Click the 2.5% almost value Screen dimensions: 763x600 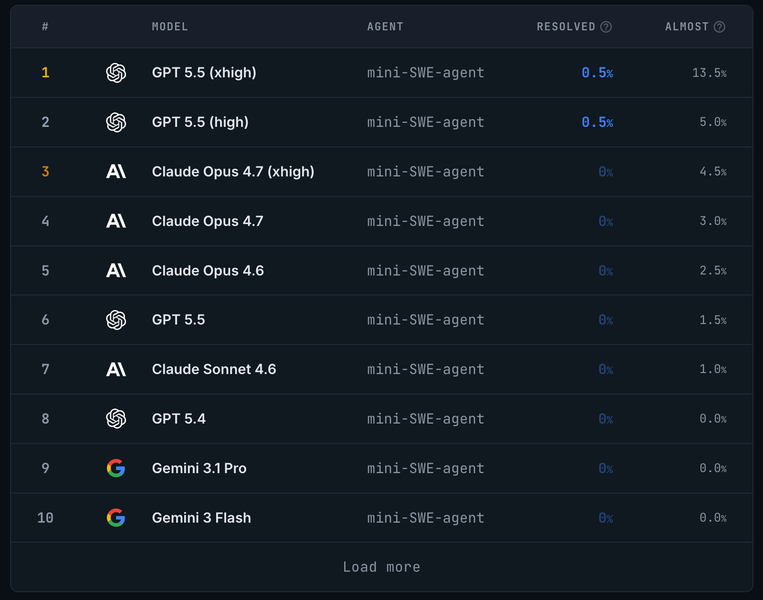(x=713, y=271)
